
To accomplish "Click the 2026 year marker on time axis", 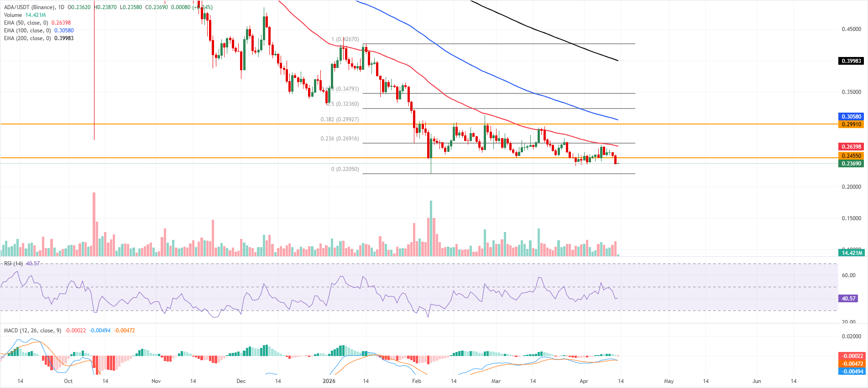I will [329, 381].
